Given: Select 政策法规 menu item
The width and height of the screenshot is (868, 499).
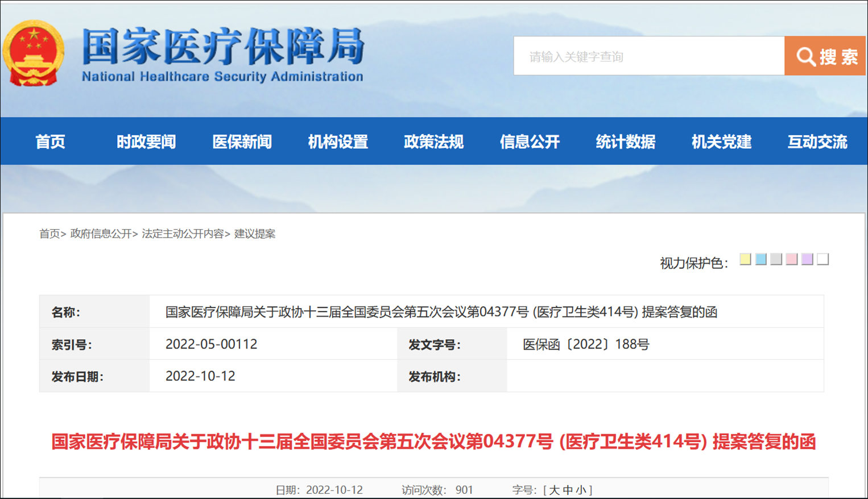Looking at the screenshot, I should 434,142.
